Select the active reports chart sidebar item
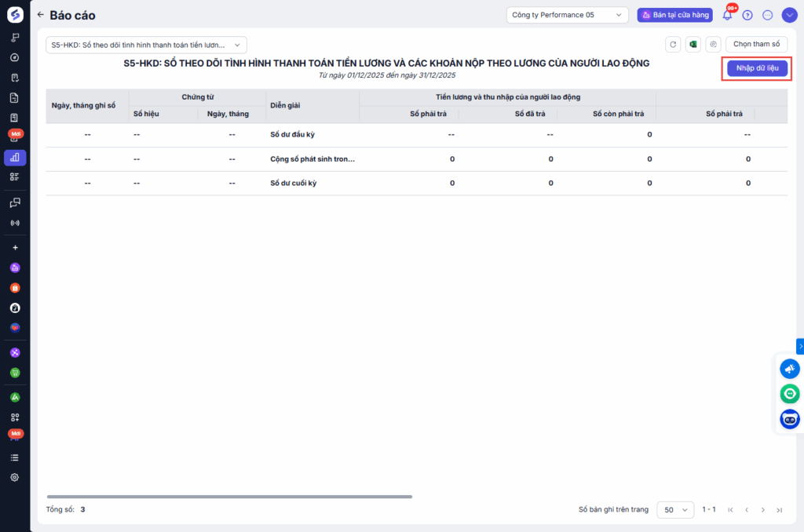804x532 pixels. tap(15, 157)
